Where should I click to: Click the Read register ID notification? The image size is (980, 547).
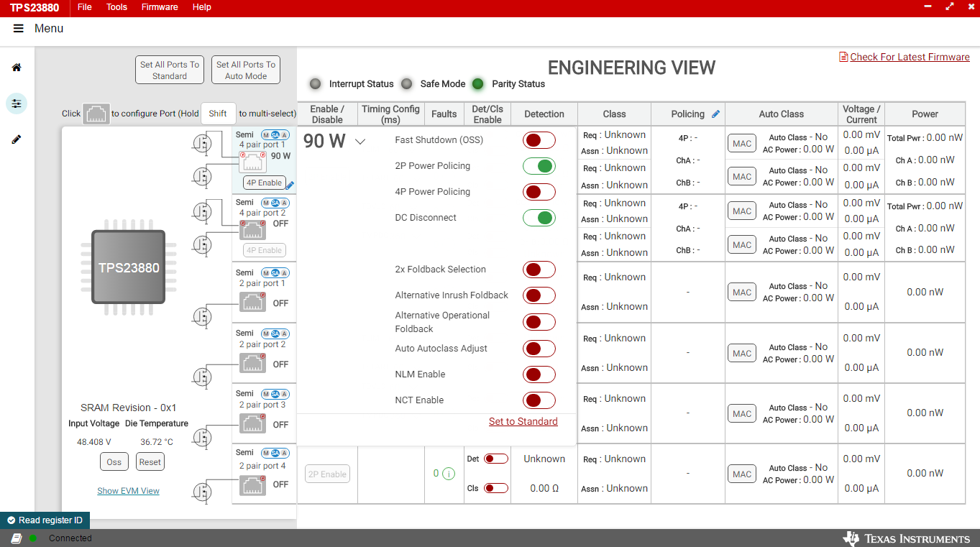45,520
